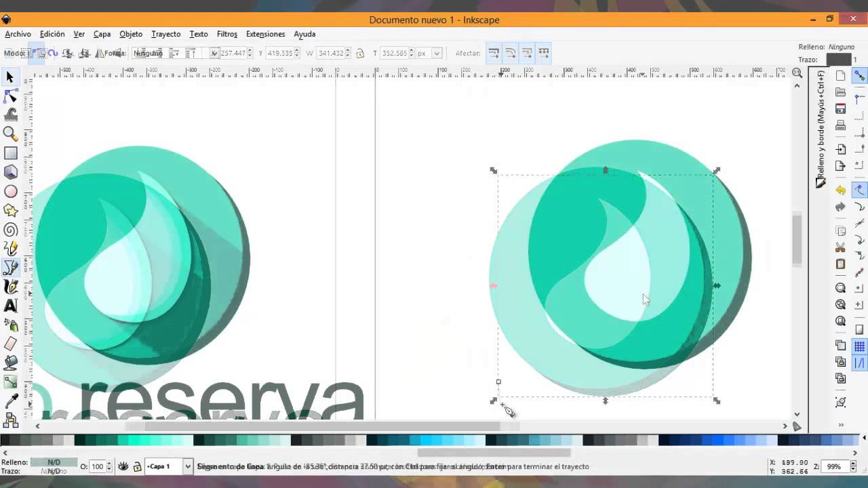Open the Objeto menu
This screenshot has width=868, height=488.
click(x=131, y=34)
